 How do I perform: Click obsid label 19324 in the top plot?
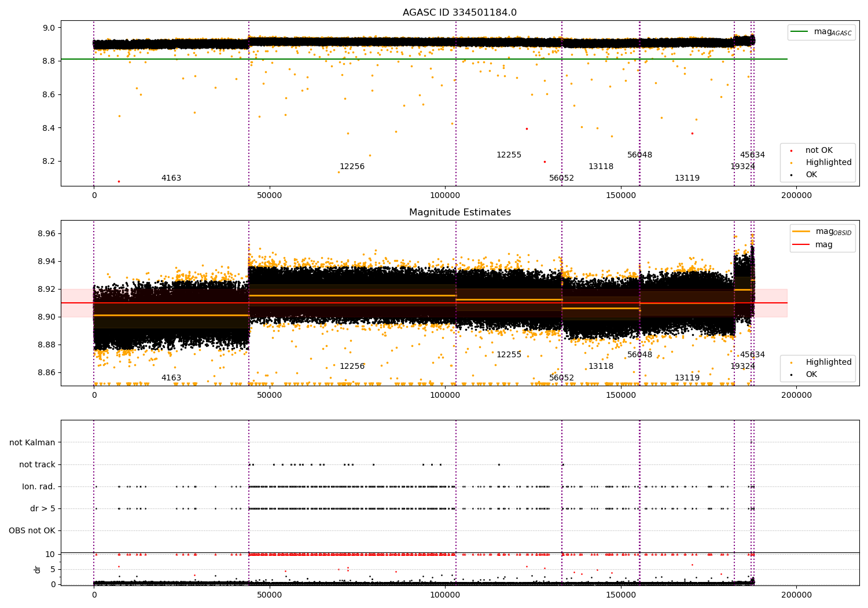tap(742, 167)
